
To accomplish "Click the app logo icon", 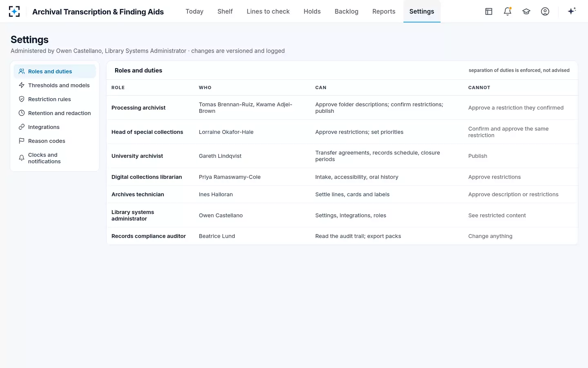I will (x=14, y=11).
